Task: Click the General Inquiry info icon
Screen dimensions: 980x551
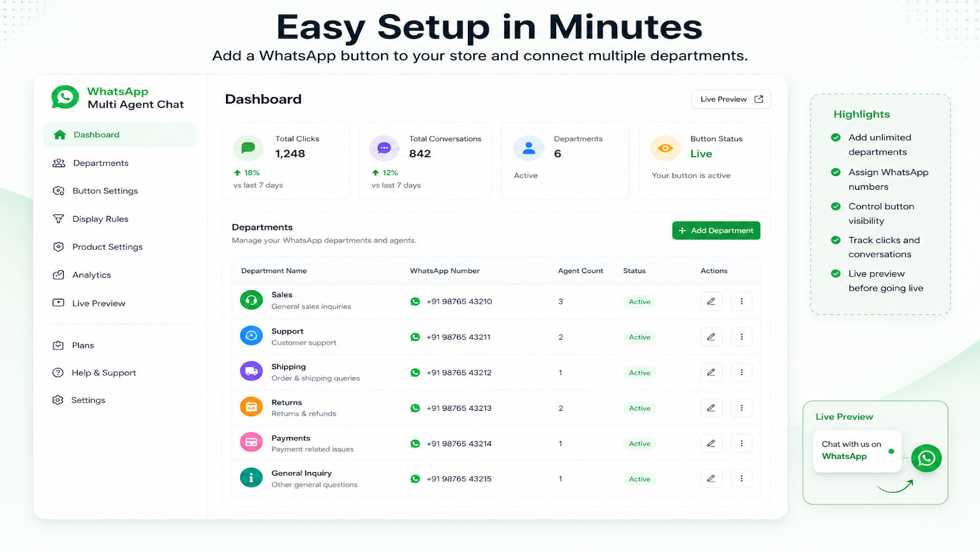Action: coord(251,478)
